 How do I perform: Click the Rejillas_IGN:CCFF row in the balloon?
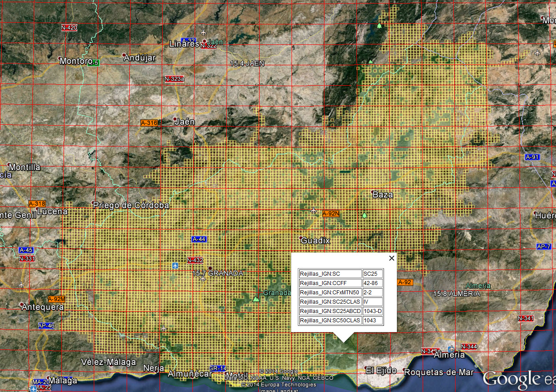click(330, 283)
